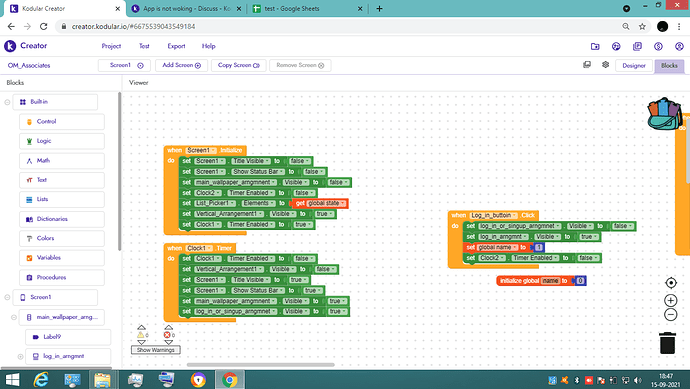690x389 pixels.
Task: Select the initialize global name block
Action: click(x=519, y=281)
